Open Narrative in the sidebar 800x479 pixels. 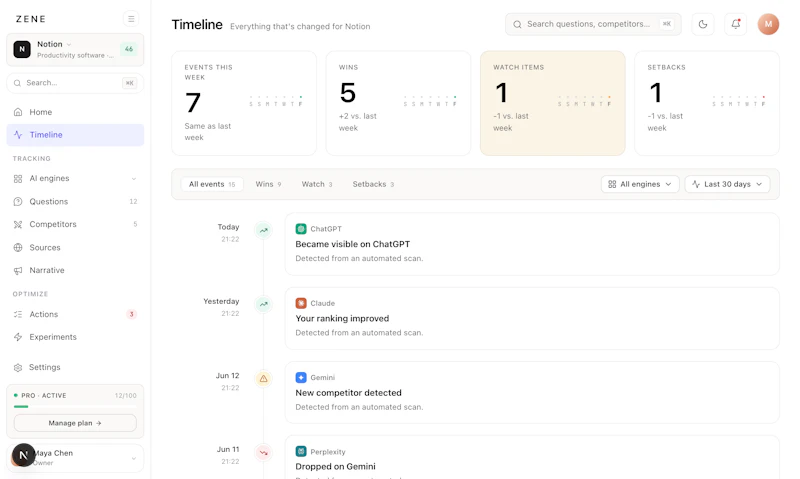click(75, 270)
